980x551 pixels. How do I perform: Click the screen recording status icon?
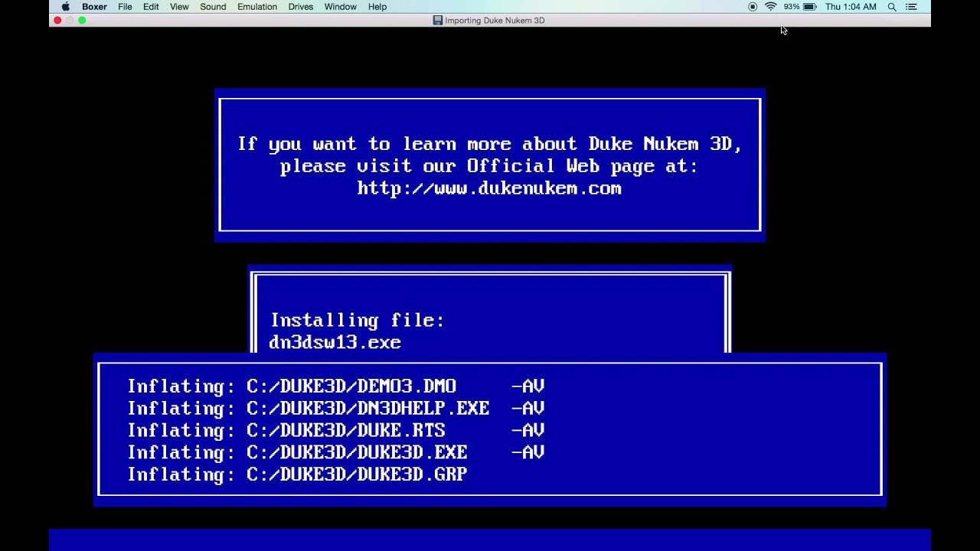point(753,7)
